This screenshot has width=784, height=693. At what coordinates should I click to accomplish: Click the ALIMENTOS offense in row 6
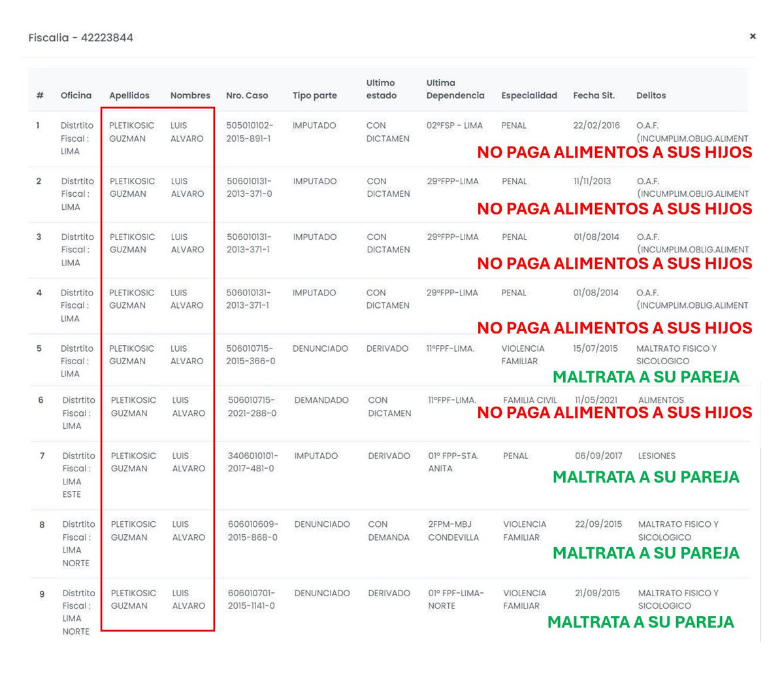click(x=661, y=400)
